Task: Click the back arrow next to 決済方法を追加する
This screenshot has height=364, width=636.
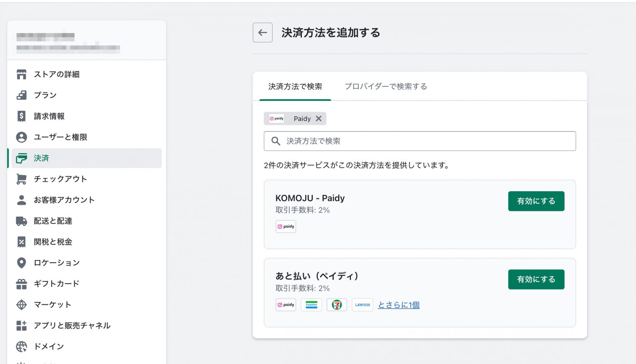Action: 263,32
